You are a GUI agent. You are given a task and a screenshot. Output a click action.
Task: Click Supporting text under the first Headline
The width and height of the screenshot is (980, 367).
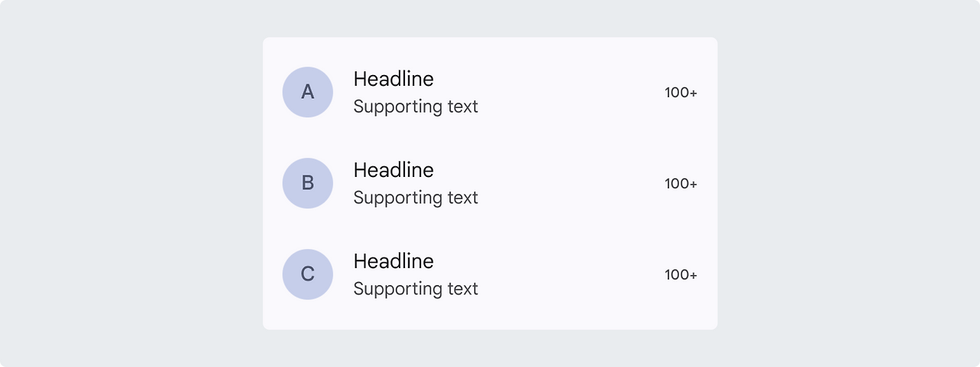click(416, 106)
